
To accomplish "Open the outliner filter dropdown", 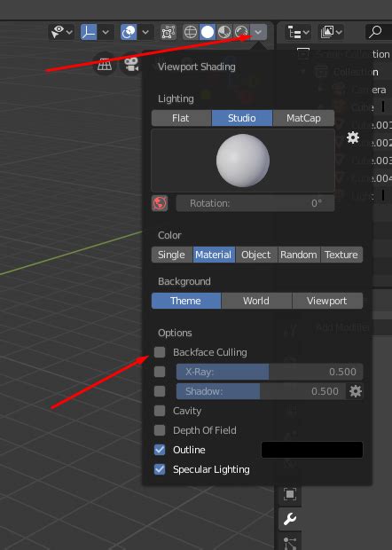I will tap(331, 32).
